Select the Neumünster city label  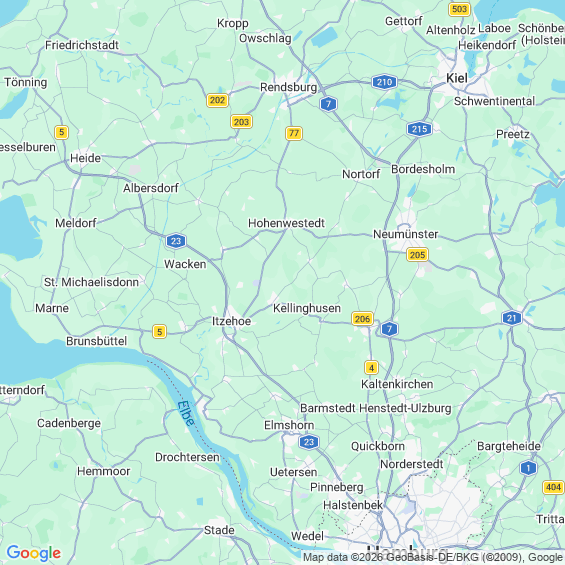405,234
